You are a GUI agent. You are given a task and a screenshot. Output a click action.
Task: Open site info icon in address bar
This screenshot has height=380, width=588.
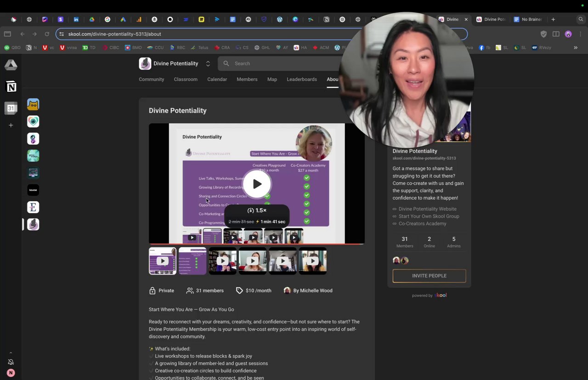tap(62, 34)
